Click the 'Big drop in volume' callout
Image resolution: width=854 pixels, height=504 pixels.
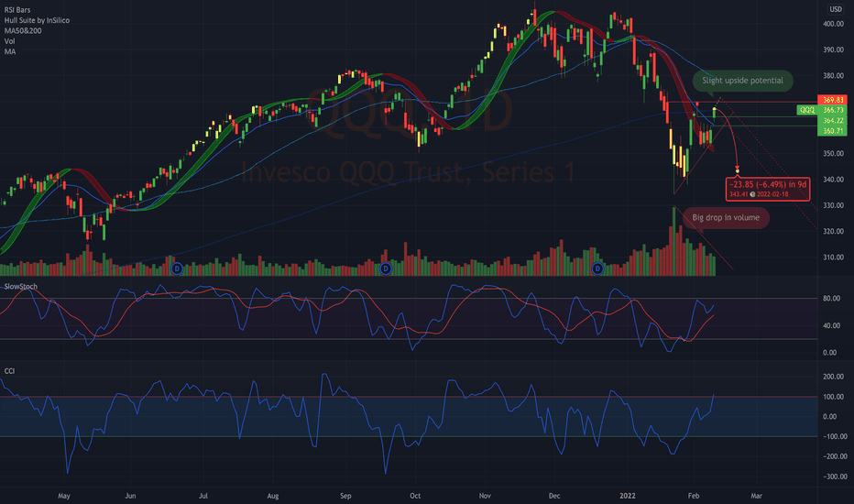point(726,217)
